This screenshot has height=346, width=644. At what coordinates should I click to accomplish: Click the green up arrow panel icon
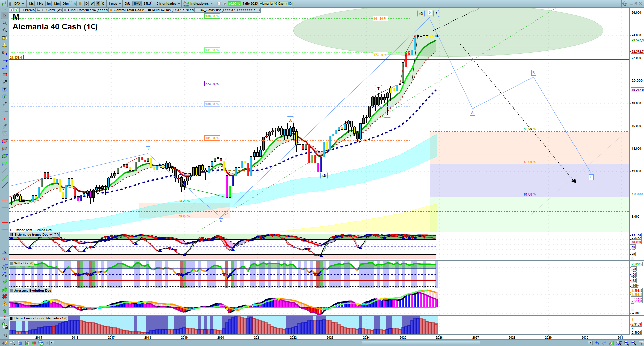point(16,10)
